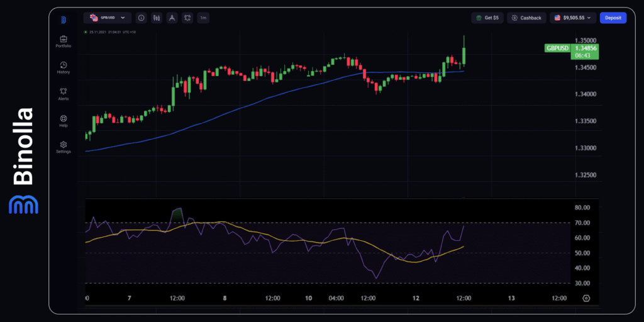644x322 pixels.
Task: Click the 12:00 time axis label under day 12
Action: click(464, 297)
